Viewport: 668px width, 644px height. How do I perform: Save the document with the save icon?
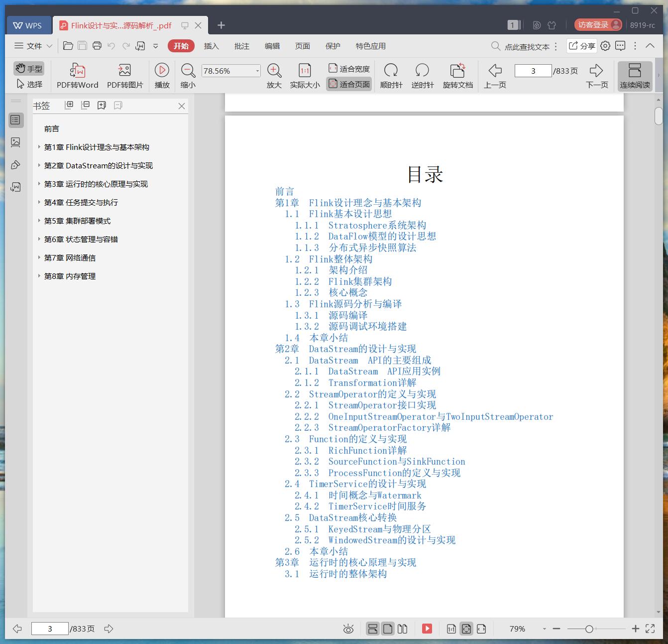83,46
